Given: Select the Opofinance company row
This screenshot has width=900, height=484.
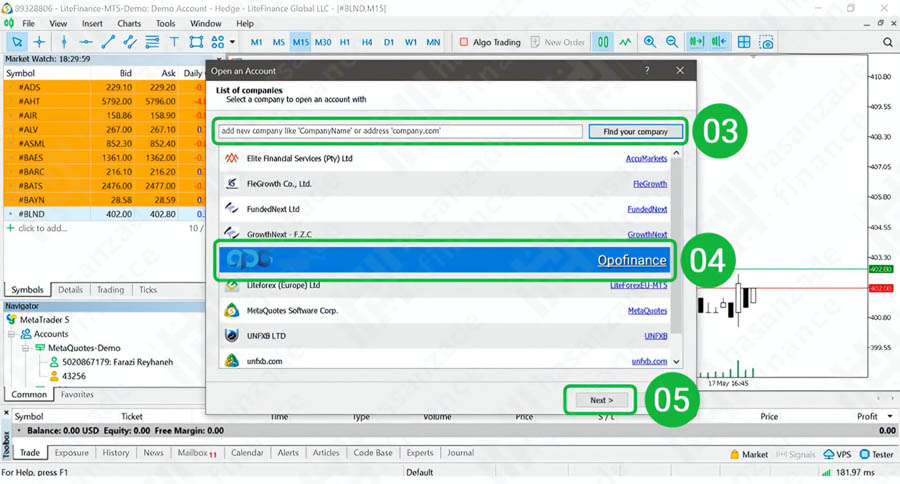Looking at the screenshot, I should click(x=444, y=260).
